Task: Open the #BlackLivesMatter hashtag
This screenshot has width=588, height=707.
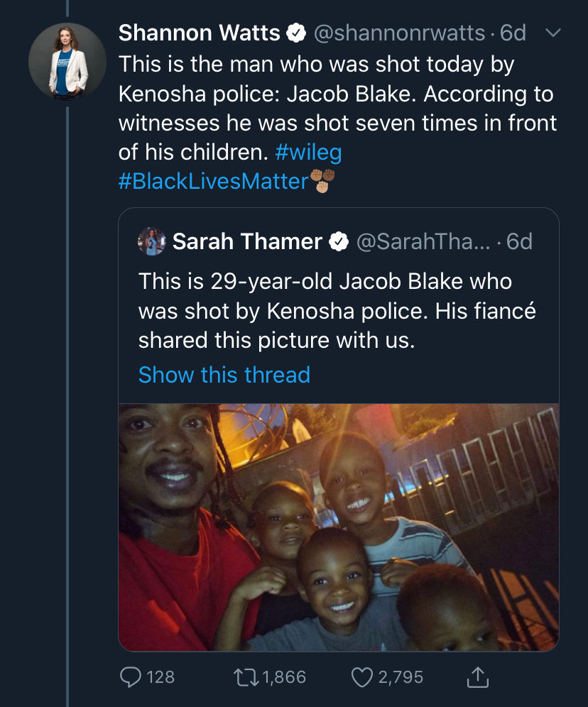Action: pyautogui.click(x=213, y=181)
